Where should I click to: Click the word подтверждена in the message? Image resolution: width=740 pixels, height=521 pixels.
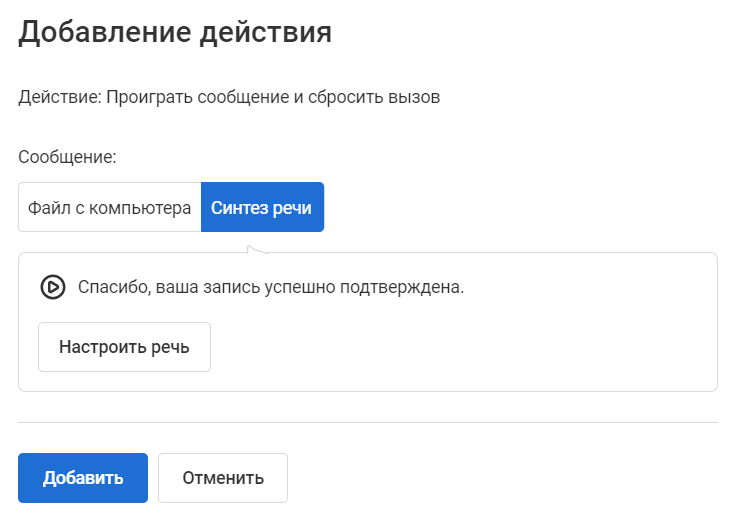[402, 287]
